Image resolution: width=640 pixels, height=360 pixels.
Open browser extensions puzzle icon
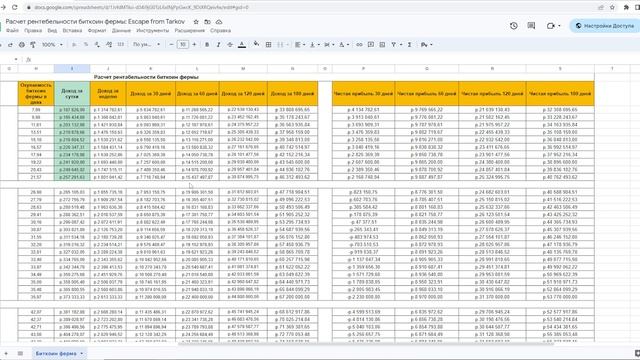[x=626, y=7]
